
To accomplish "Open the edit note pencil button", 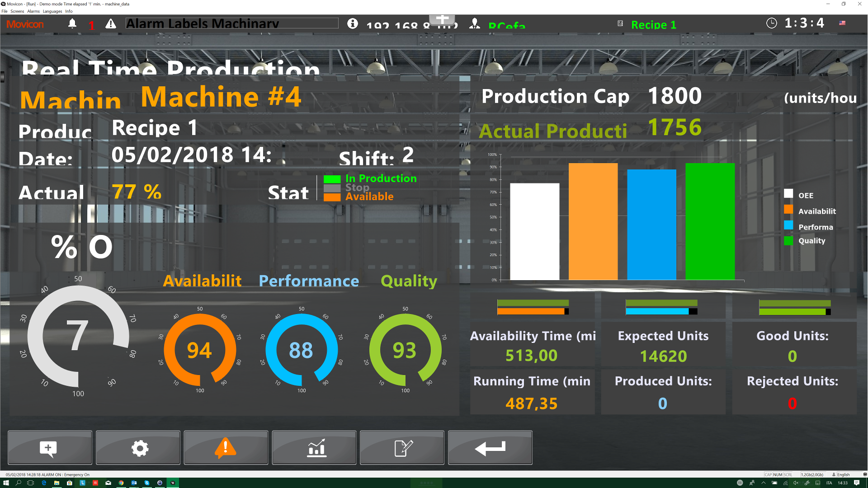I will [402, 448].
